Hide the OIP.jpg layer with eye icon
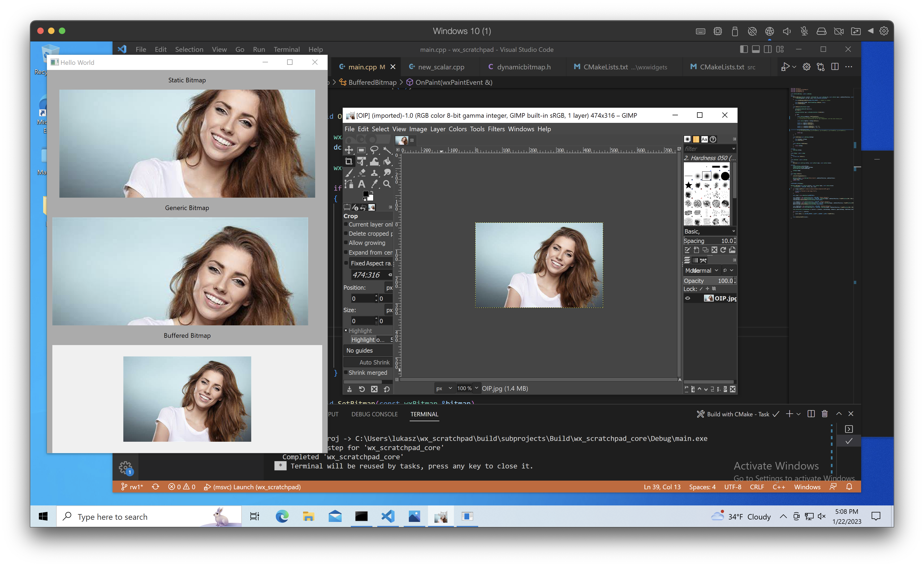 point(687,298)
